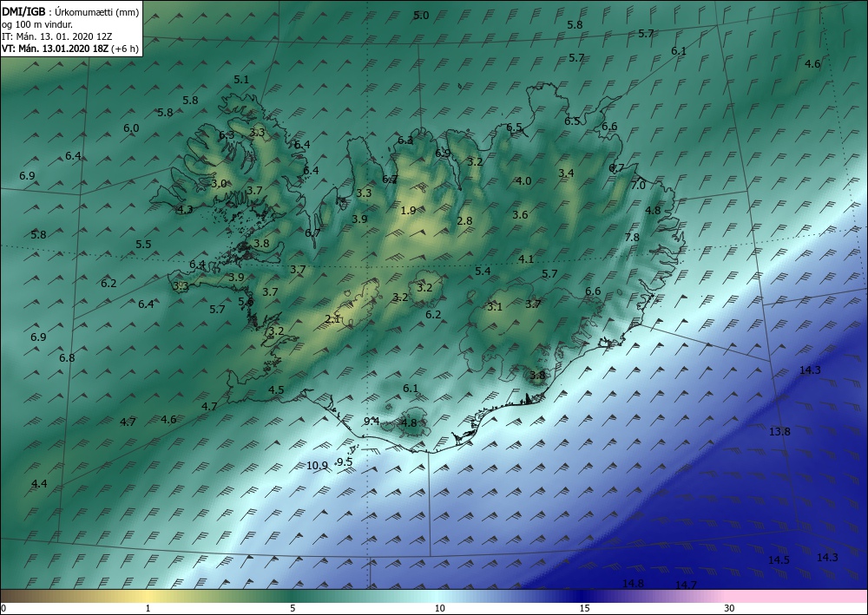Click the map value '9.4'
The image size is (868, 615).
click(372, 422)
